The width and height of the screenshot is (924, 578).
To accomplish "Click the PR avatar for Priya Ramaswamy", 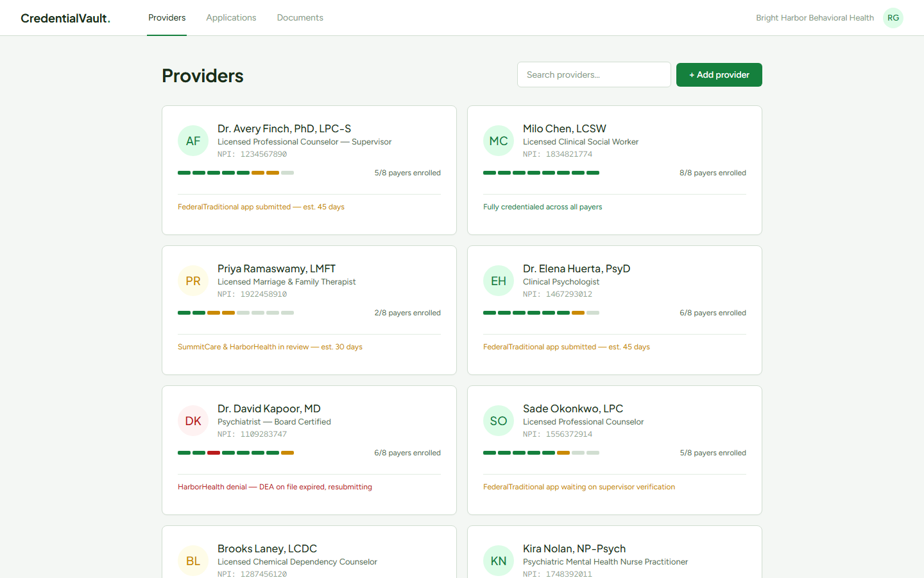I will 193,281.
